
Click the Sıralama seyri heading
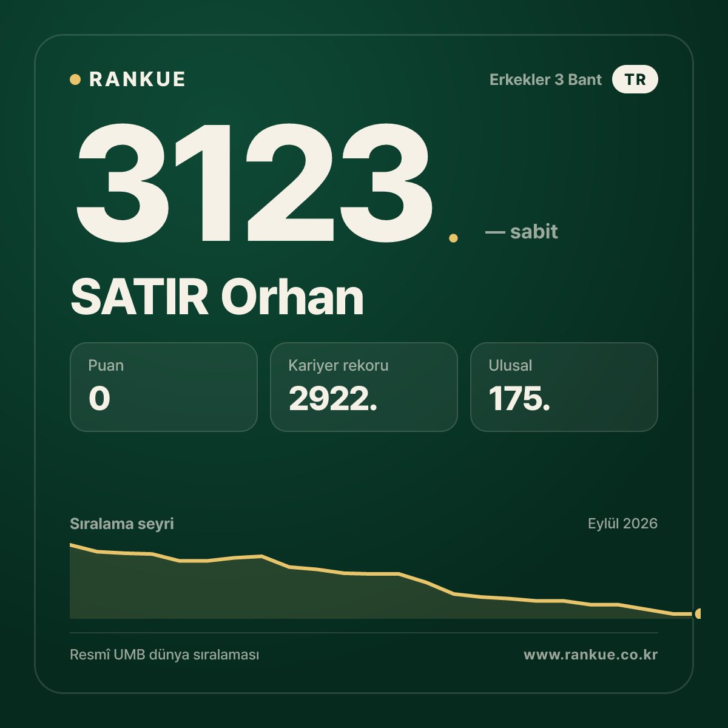[122, 524]
